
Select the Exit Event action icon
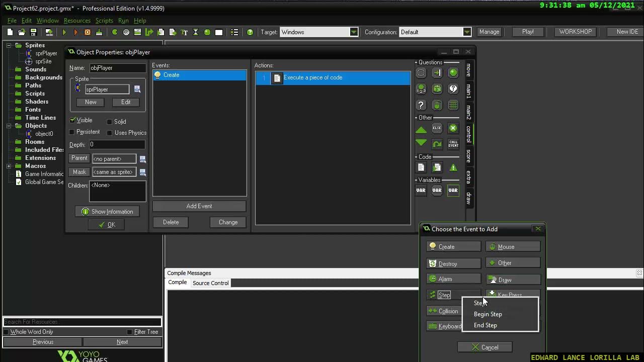tap(453, 128)
